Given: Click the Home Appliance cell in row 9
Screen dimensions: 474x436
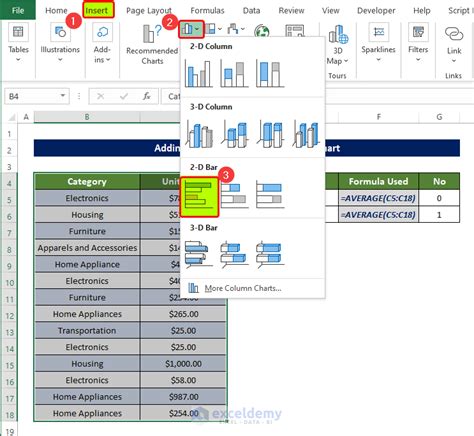Looking at the screenshot, I should (x=87, y=265).
